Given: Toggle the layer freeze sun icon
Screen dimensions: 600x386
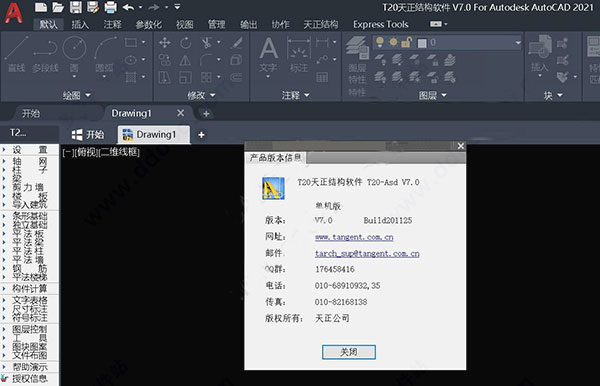Looking at the screenshot, I should pyautogui.click(x=393, y=42).
